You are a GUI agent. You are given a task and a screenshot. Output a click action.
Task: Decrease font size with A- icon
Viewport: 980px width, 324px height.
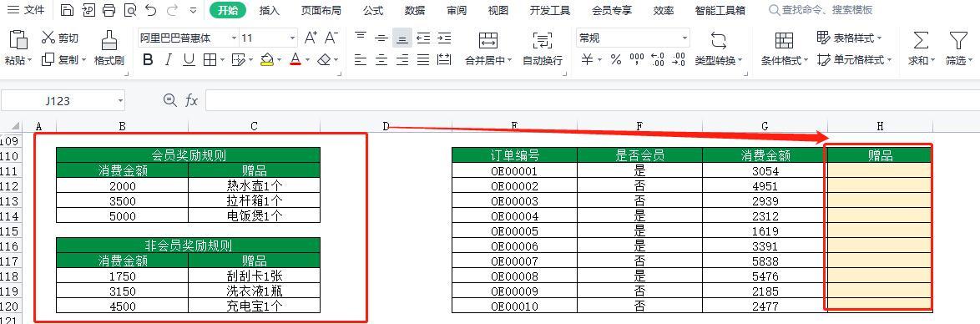[x=331, y=38]
